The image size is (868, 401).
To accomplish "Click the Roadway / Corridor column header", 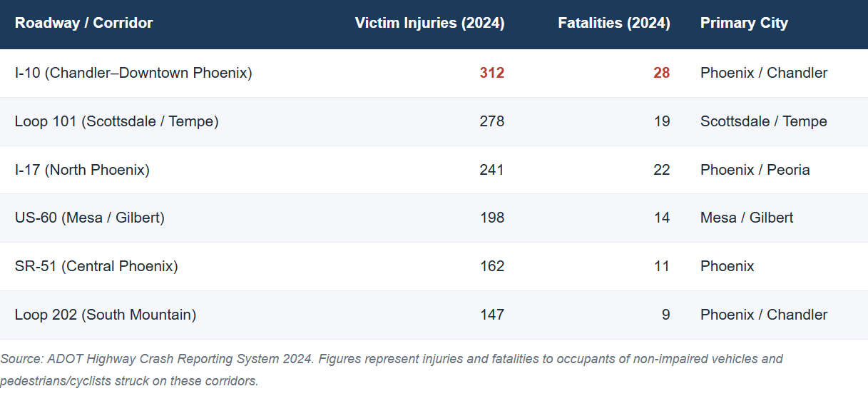I will (83, 23).
